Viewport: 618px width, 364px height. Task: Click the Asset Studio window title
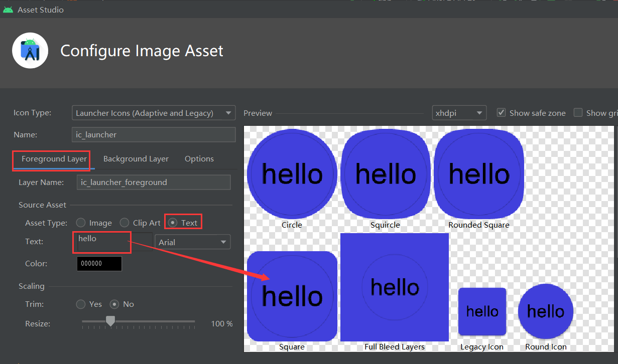[41, 10]
